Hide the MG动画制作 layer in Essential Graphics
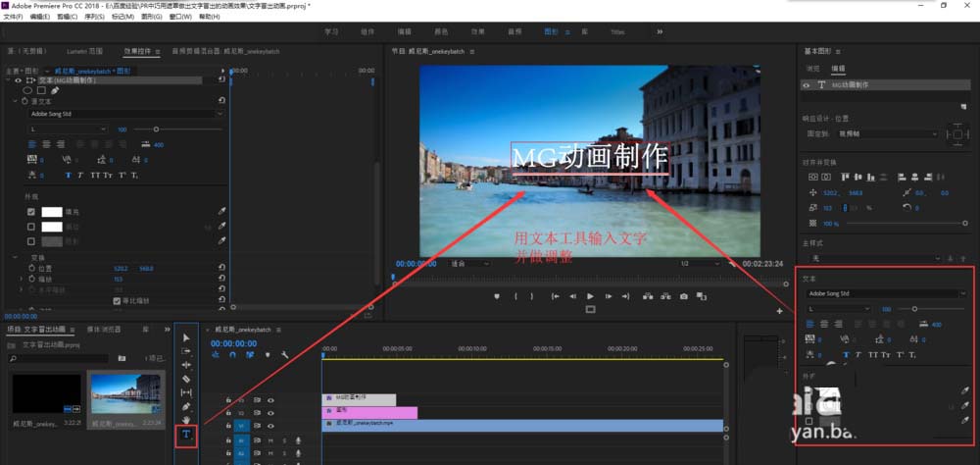 pyautogui.click(x=807, y=85)
